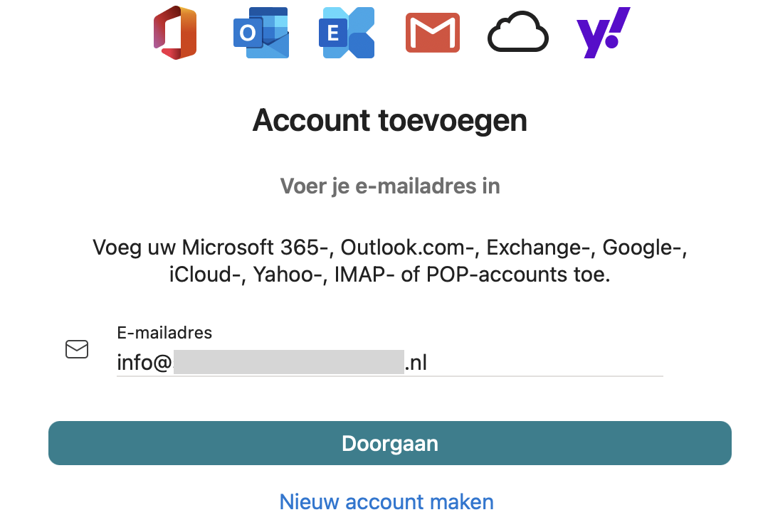The height and width of the screenshot is (532, 763).
Task: Click the envelope icon beside email field
Action: (x=77, y=349)
